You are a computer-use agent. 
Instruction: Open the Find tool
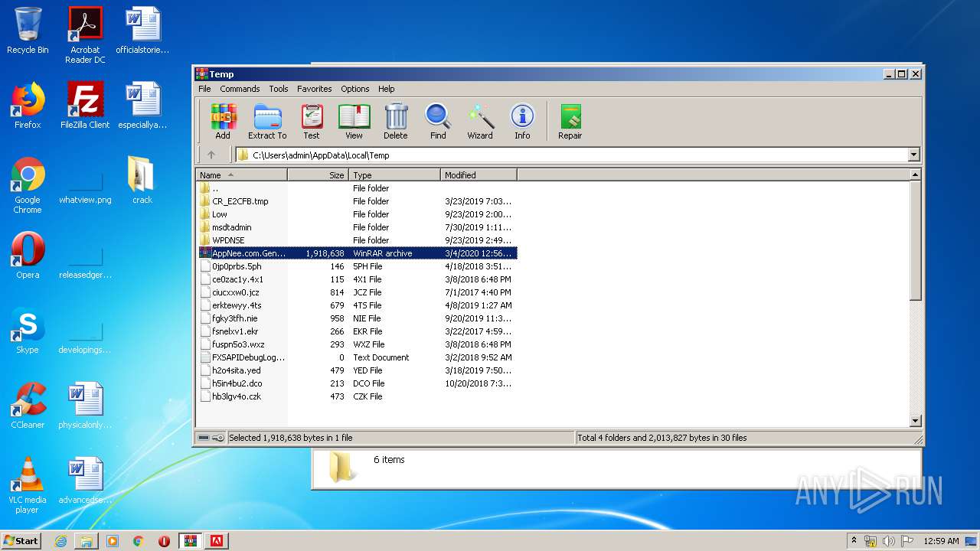pos(438,122)
